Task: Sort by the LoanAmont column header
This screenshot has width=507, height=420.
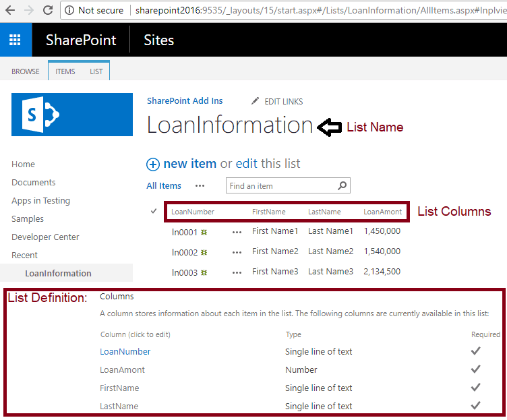Action: (382, 212)
